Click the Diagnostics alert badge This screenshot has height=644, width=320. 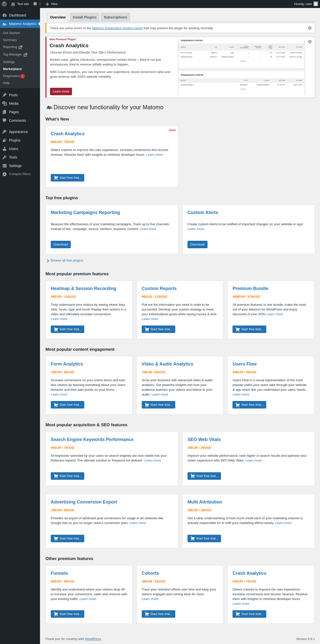tap(22, 76)
